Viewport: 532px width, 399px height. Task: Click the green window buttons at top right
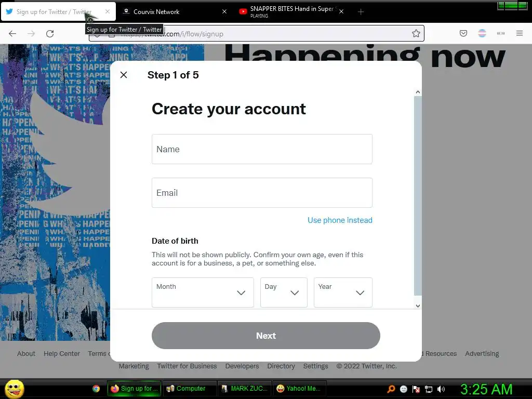click(512, 5)
